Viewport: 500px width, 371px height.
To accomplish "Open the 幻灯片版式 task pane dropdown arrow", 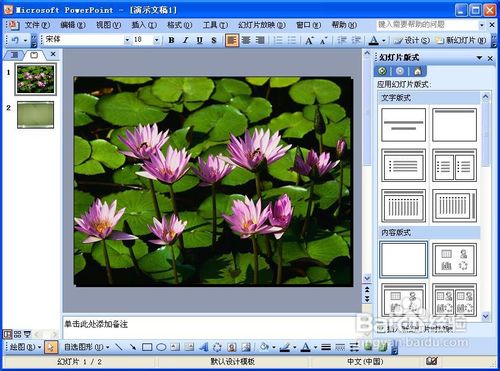I will coord(479,58).
